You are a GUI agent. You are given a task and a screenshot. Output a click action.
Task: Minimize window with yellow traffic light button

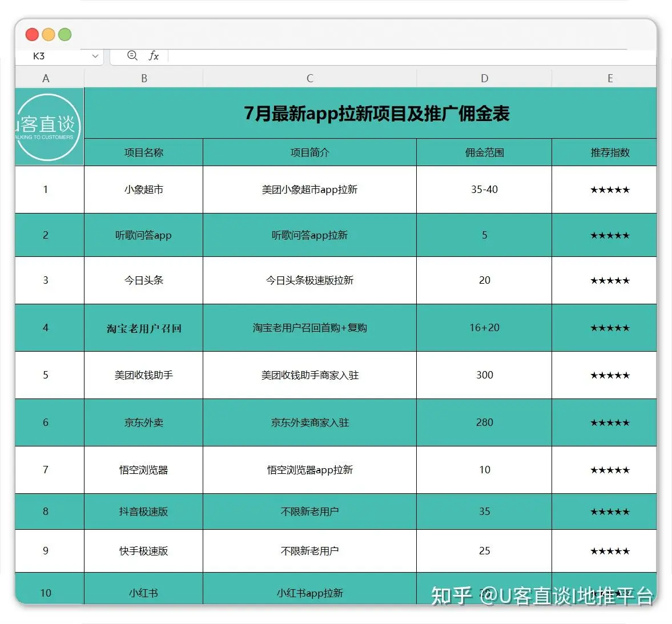tap(49, 34)
